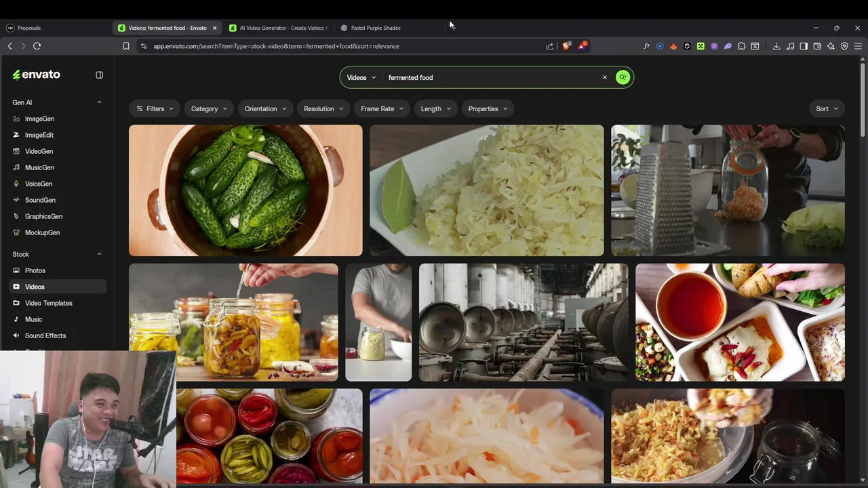Open the Frame Rate dropdown

coord(382,108)
